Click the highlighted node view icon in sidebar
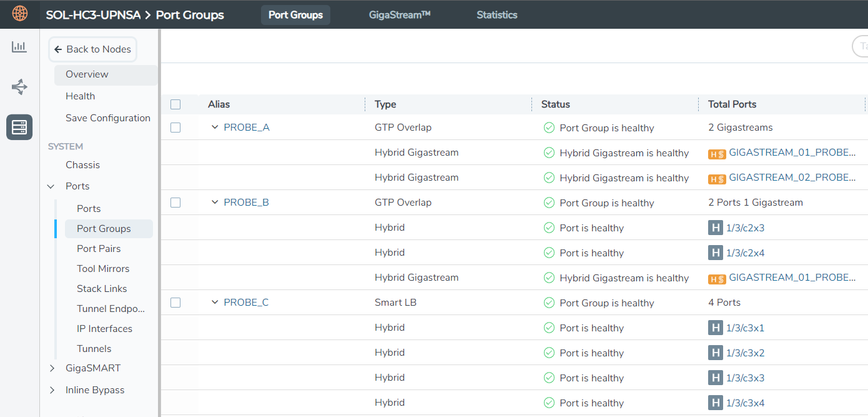The width and height of the screenshot is (868, 417). (19, 127)
